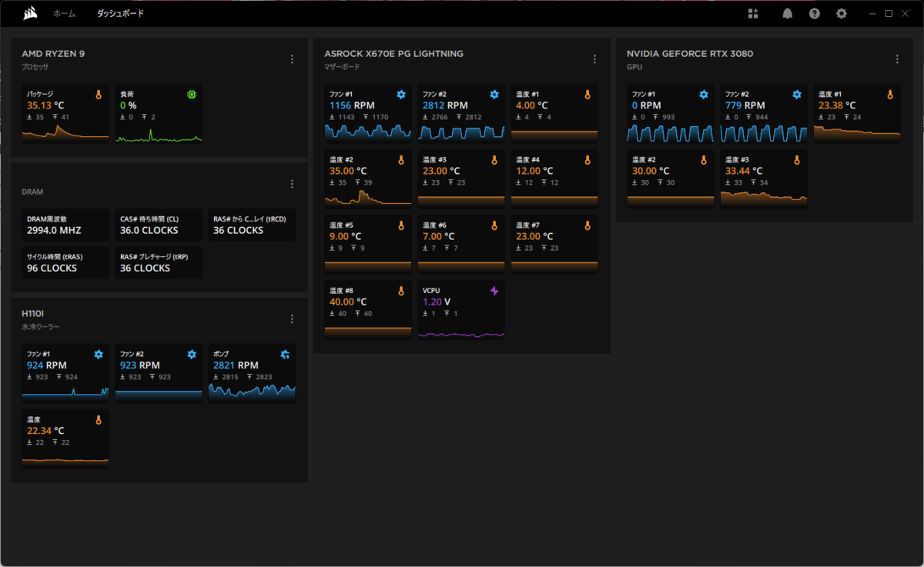Viewport: 924px width, 567px height.
Task: Click ASRock ファン #1 fan icon (1156 RPM)
Action: (x=401, y=94)
